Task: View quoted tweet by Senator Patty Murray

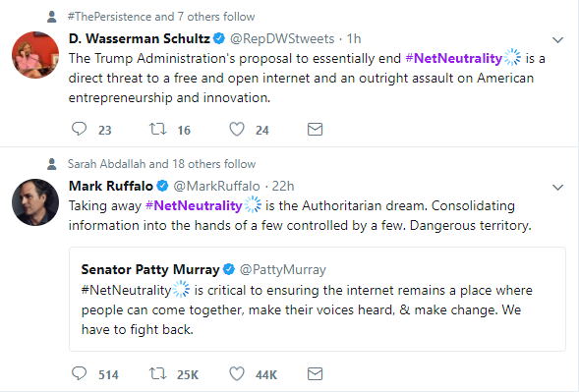Action: [x=318, y=299]
